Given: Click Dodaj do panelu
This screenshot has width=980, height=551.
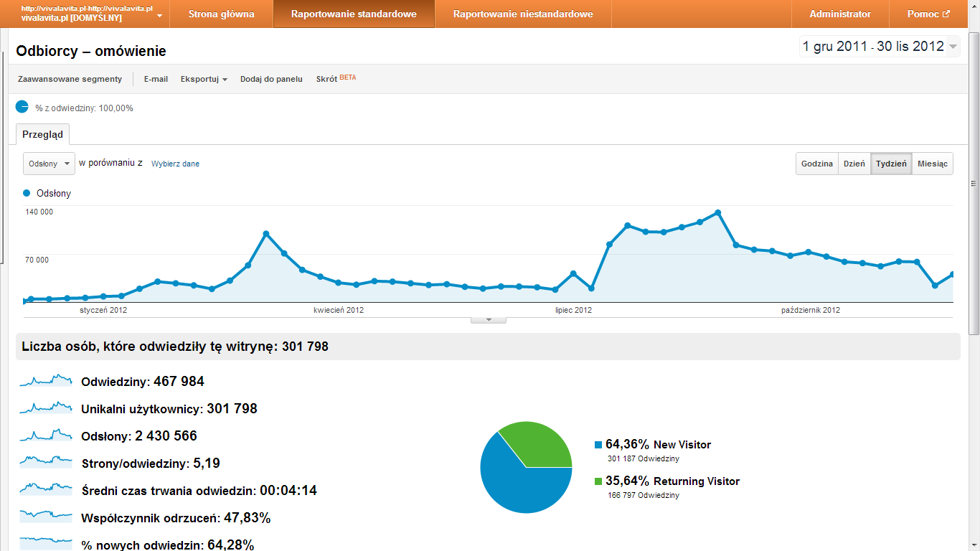Looking at the screenshot, I should 271,79.
